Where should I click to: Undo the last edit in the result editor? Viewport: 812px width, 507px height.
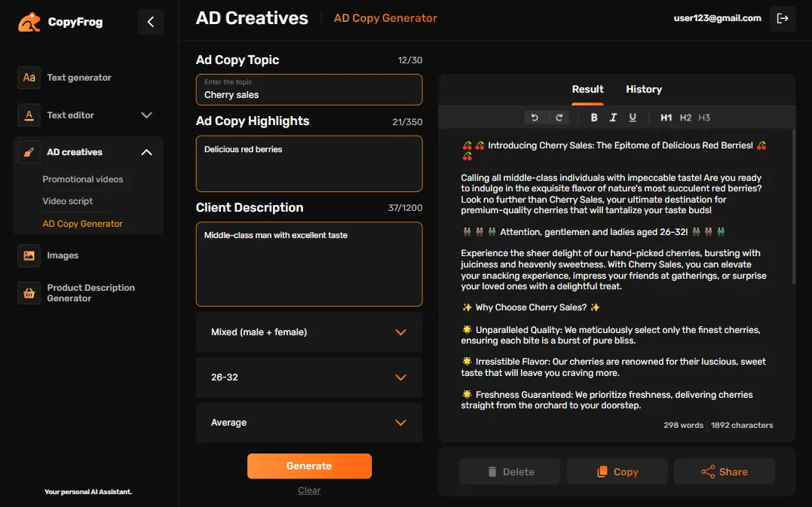535,118
